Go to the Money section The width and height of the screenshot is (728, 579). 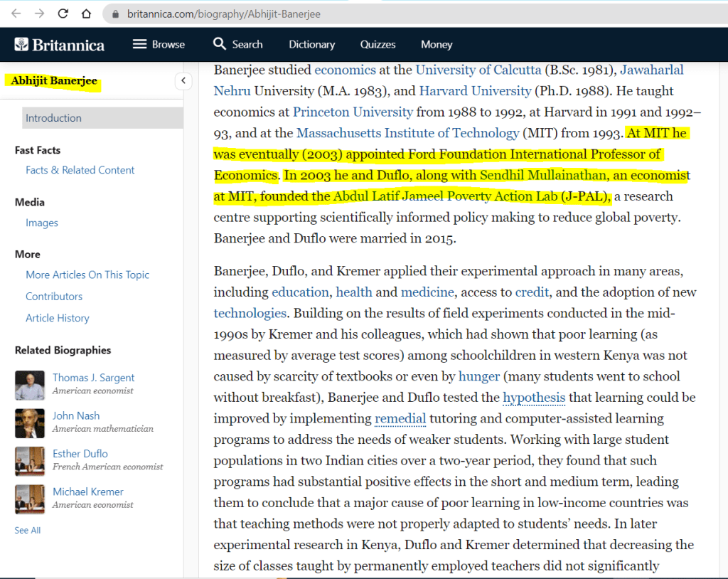pos(437,44)
